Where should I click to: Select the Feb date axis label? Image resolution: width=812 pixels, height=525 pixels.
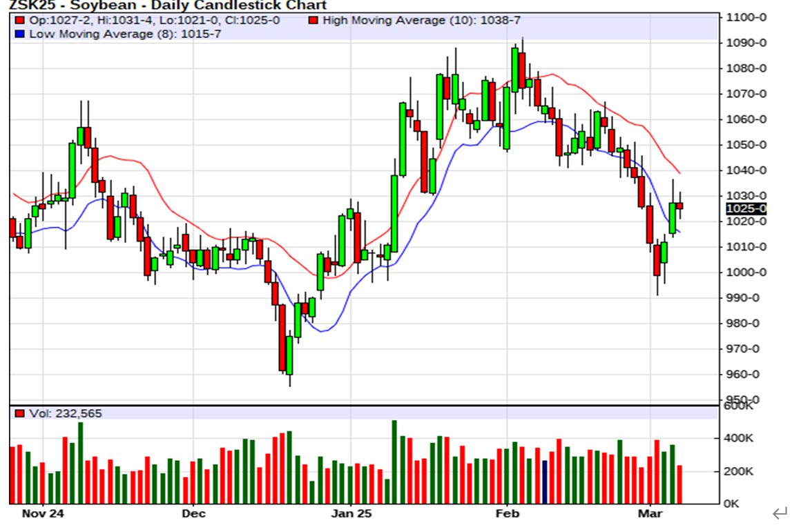point(507,513)
